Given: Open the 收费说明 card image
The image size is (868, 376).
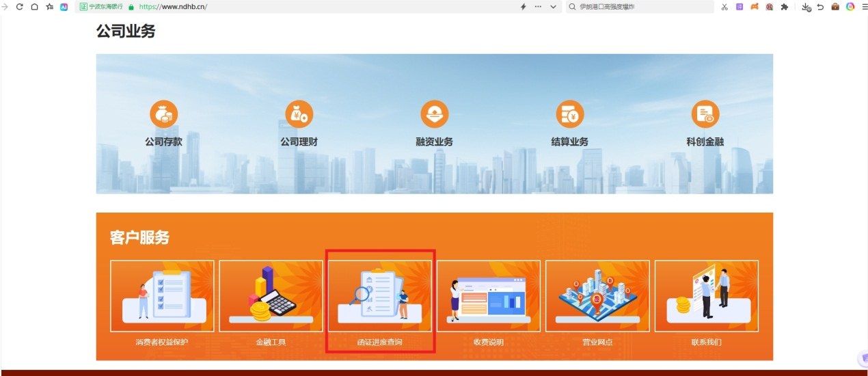Looking at the screenshot, I should (x=489, y=296).
